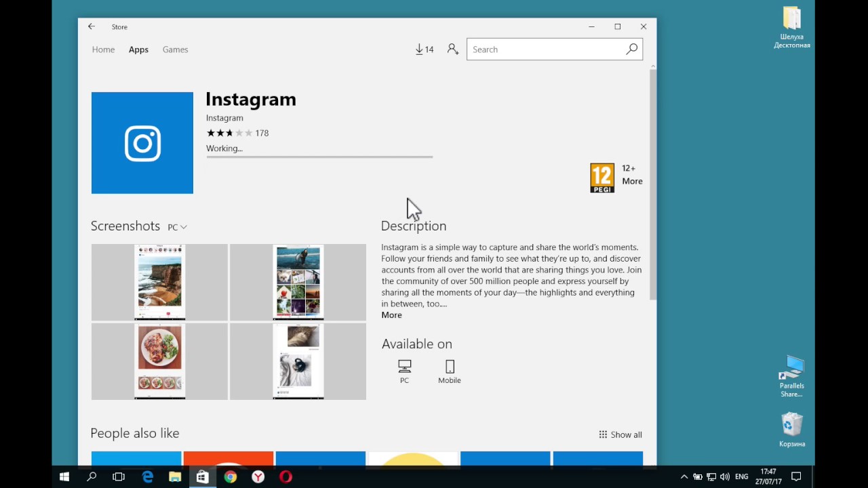The height and width of the screenshot is (488, 868).
Task: Click Show all in People also like
Action: click(620, 434)
